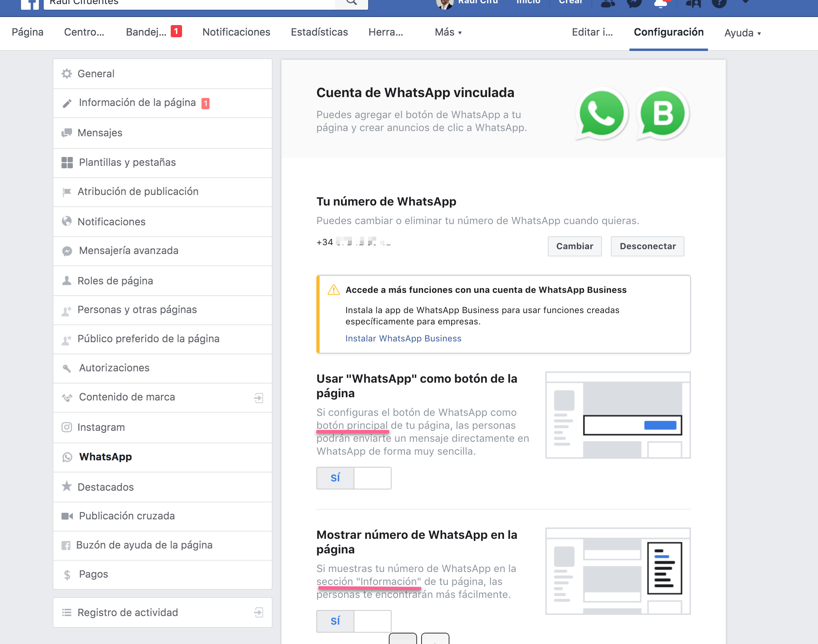
Task: Follow the 'botón principal' link
Action: click(352, 426)
